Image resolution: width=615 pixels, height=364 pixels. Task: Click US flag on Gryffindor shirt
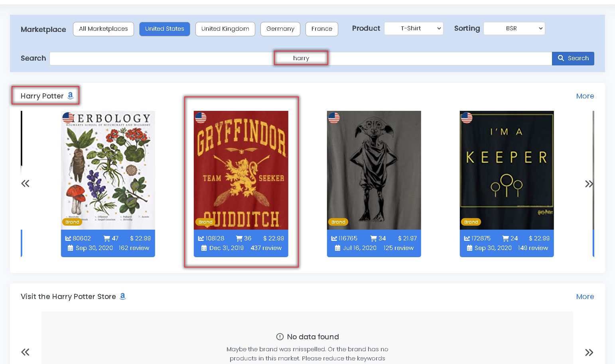pos(201,118)
